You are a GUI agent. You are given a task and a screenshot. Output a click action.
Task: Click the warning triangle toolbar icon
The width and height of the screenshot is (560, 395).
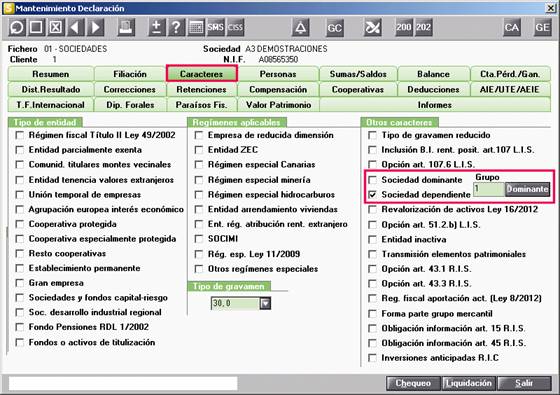[301, 28]
